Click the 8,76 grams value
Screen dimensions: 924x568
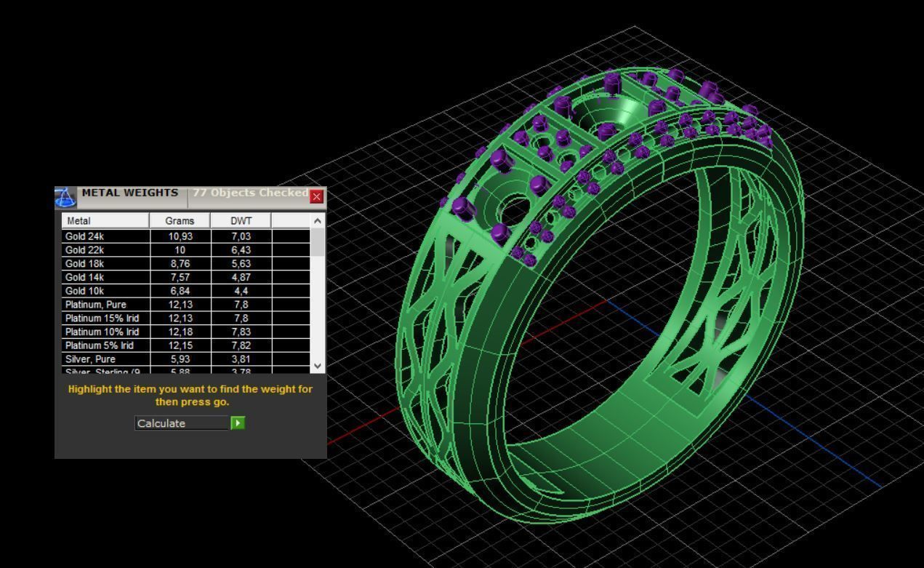(x=180, y=263)
